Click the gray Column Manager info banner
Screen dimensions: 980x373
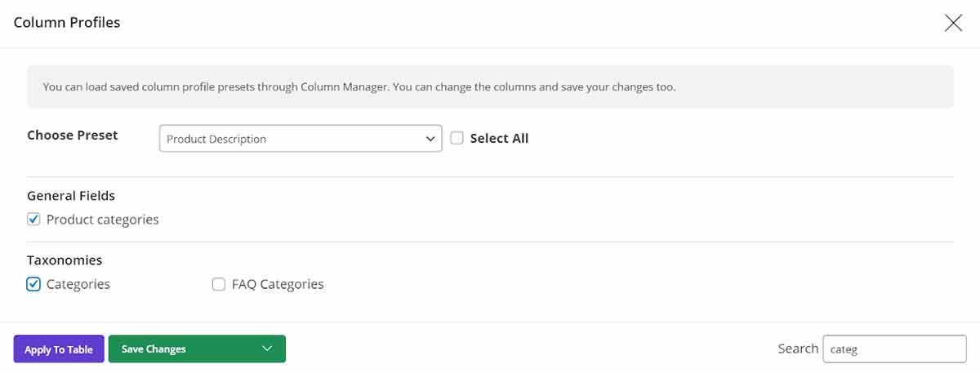[490, 87]
